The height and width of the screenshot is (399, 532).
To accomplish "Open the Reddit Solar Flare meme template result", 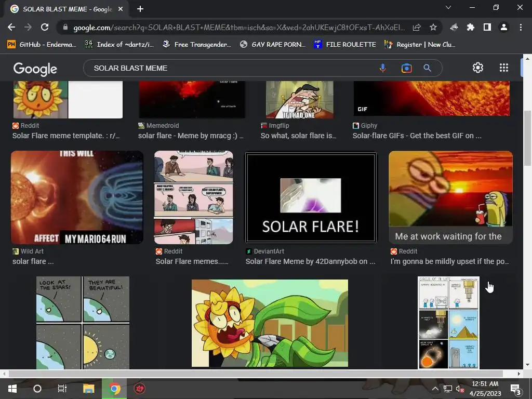I will [x=66, y=136].
